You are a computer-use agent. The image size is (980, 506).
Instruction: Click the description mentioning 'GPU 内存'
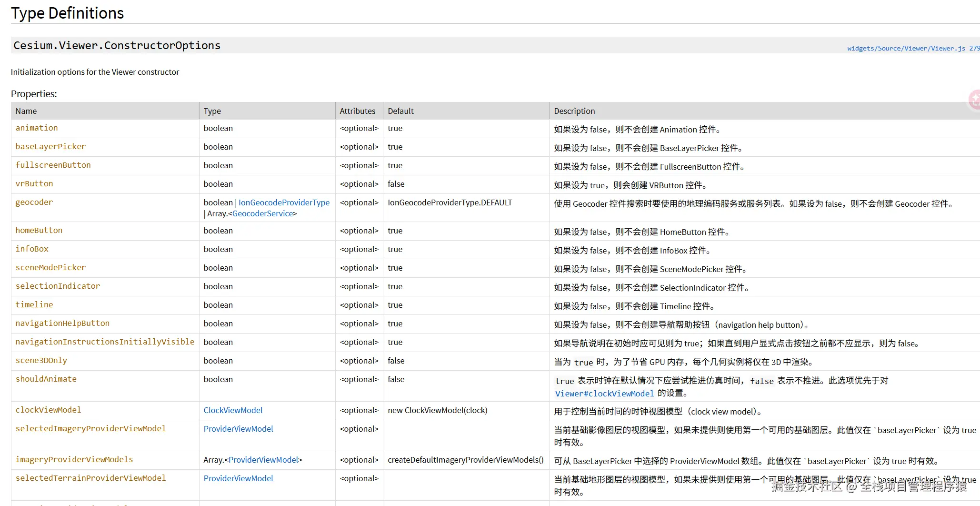(684, 362)
